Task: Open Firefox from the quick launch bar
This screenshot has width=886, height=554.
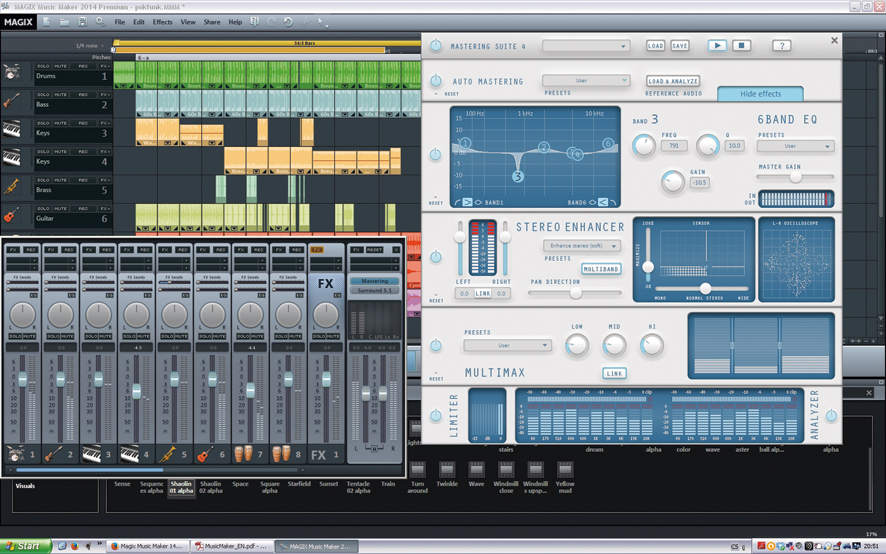Action: point(75,546)
